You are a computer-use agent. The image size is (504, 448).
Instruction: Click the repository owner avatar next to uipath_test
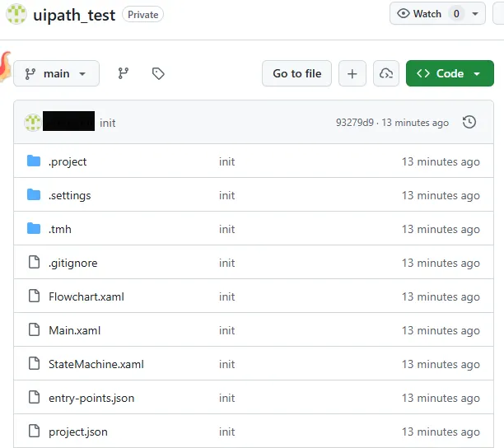click(16, 14)
